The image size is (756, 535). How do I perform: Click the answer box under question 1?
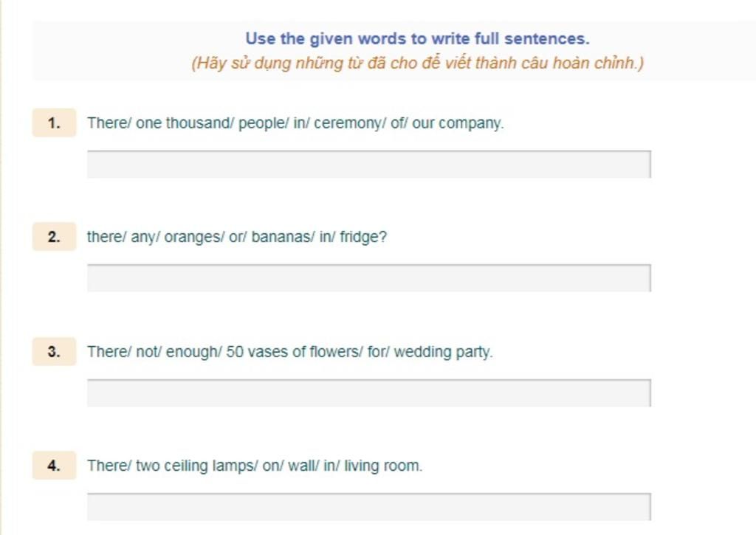pos(369,165)
